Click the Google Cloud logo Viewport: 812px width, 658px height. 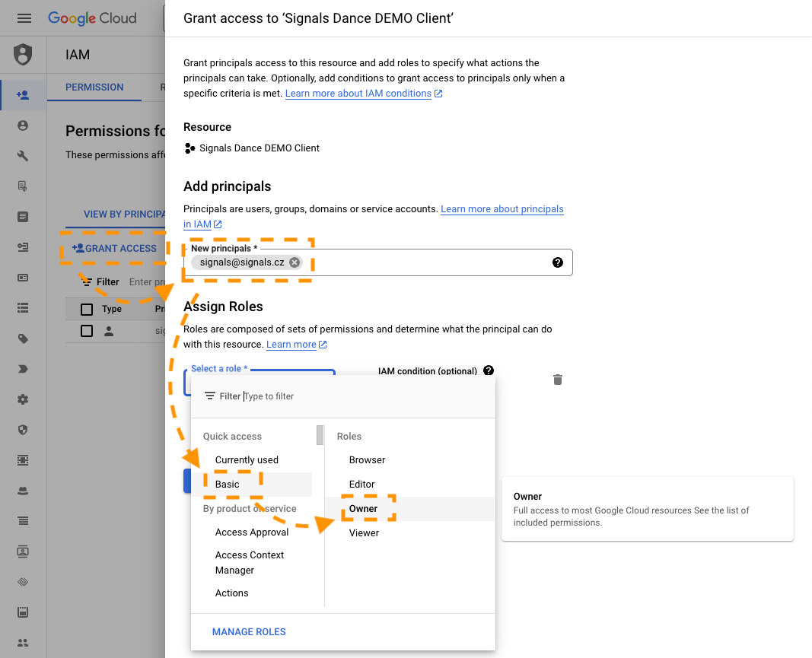[92, 18]
